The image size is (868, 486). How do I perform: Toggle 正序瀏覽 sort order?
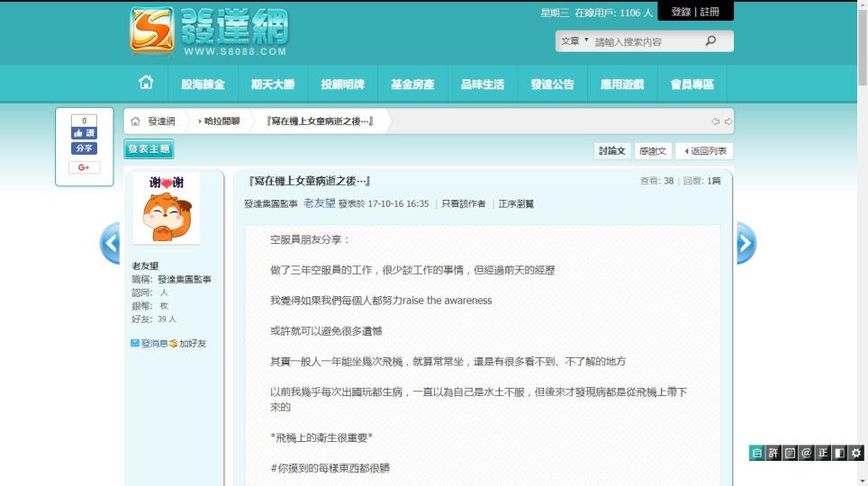click(516, 204)
